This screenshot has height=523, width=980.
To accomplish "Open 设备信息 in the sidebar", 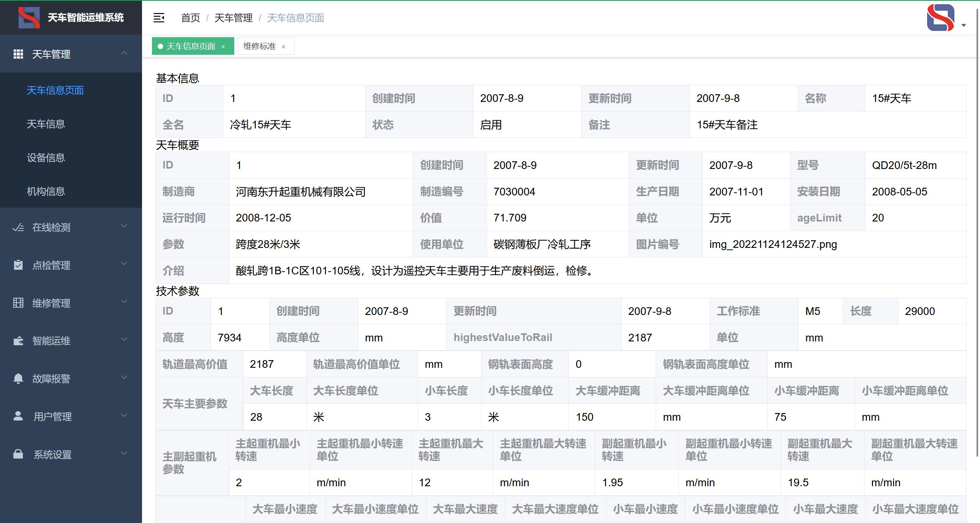I will pos(46,157).
